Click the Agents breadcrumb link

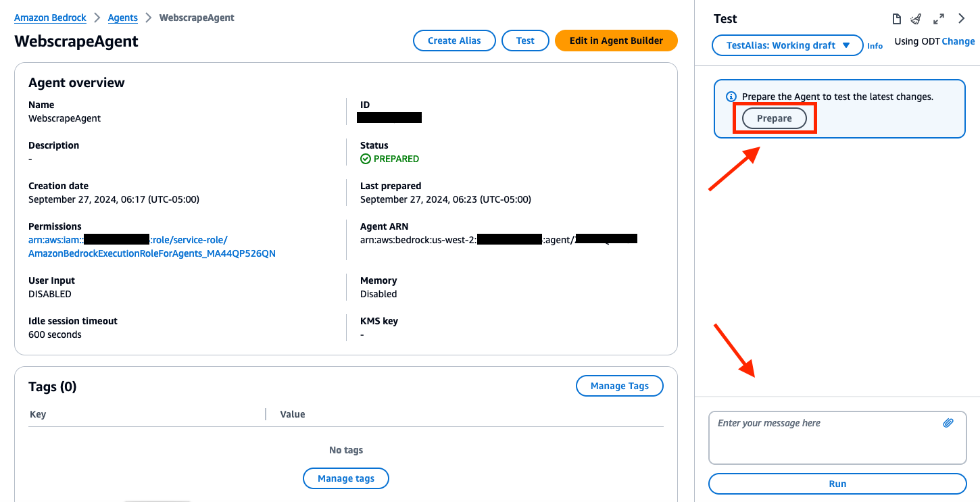123,18
